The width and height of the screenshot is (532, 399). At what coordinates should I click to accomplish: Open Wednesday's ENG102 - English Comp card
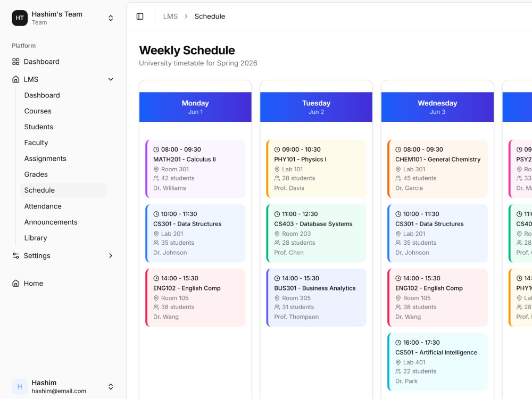pyautogui.click(x=437, y=297)
